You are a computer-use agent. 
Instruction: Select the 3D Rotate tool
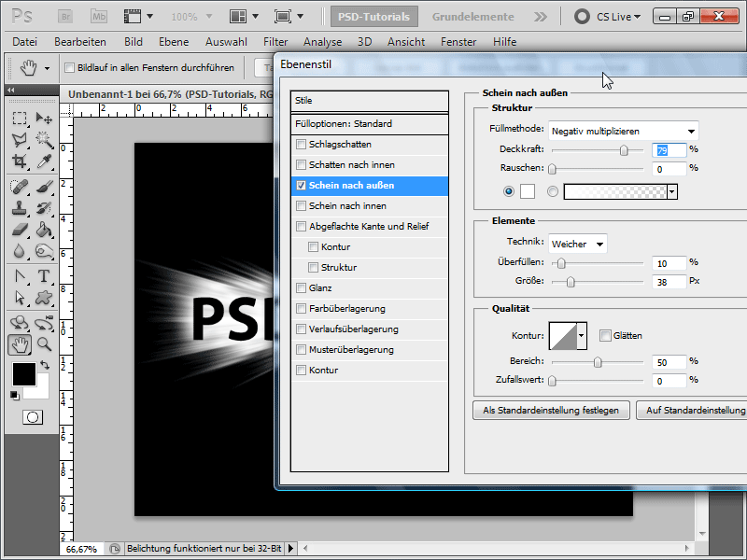(20, 323)
